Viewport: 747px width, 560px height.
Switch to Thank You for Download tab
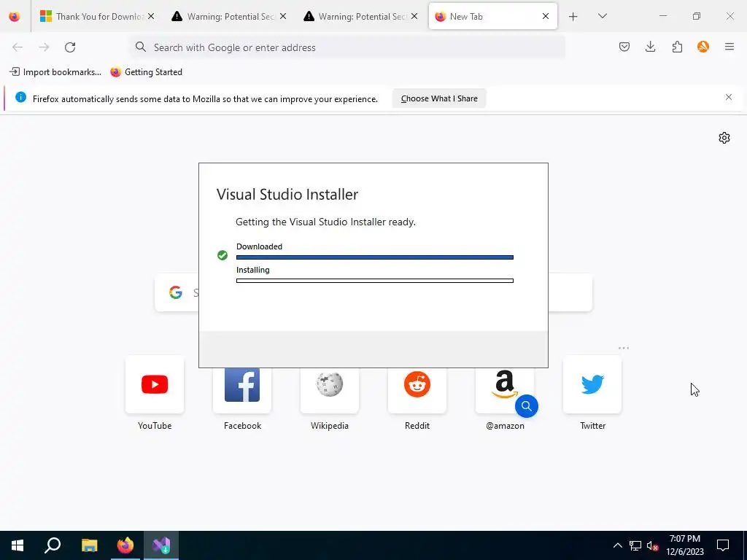click(x=97, y=16)
